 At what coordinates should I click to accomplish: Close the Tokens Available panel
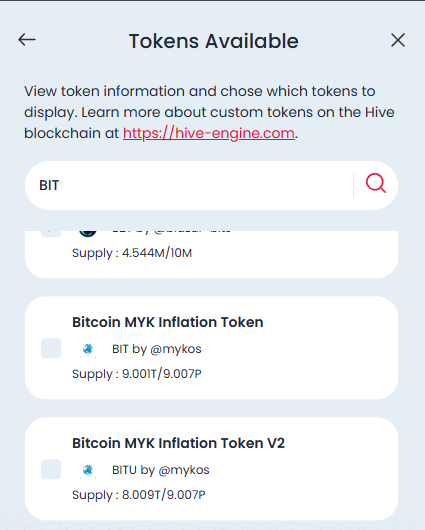398,40
